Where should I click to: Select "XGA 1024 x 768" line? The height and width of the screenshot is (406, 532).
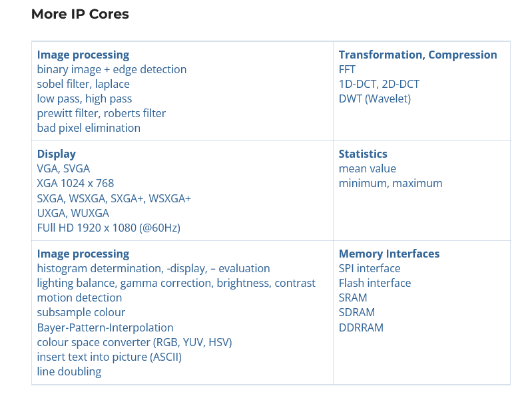tap(75, 183)
